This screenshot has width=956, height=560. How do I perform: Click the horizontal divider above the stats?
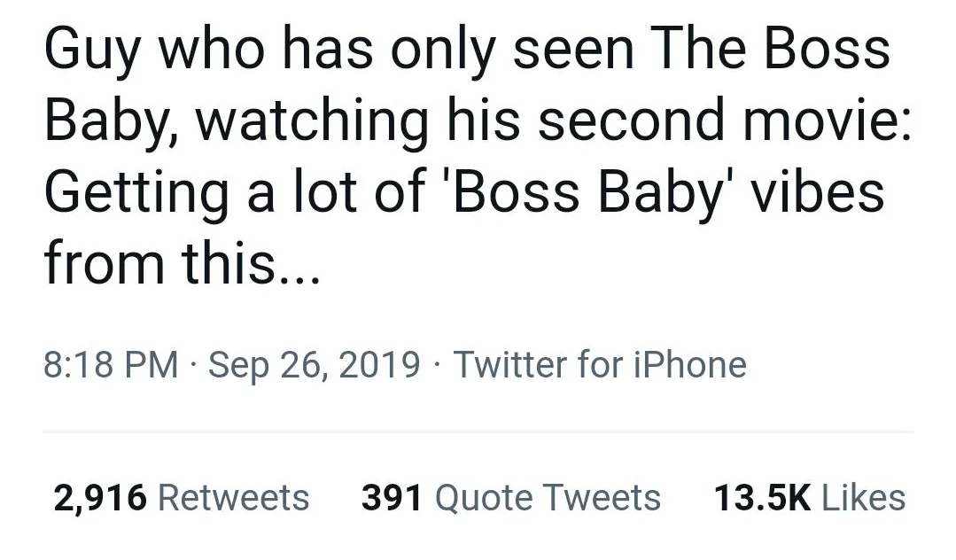coord(478,432)
